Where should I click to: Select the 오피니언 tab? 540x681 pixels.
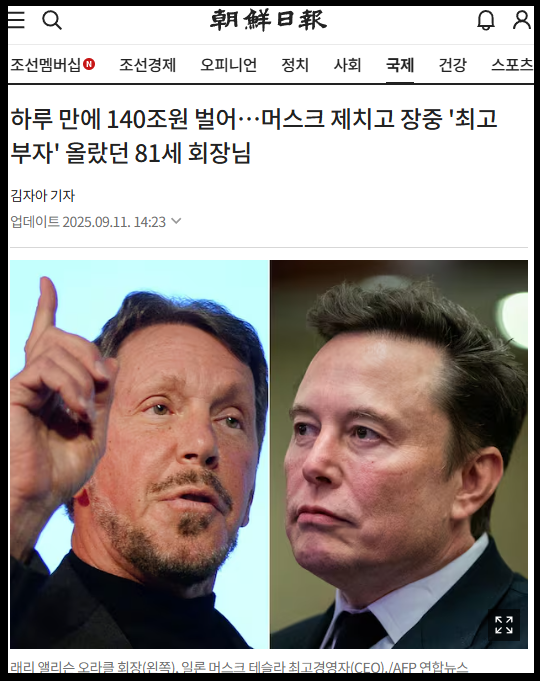229,65
